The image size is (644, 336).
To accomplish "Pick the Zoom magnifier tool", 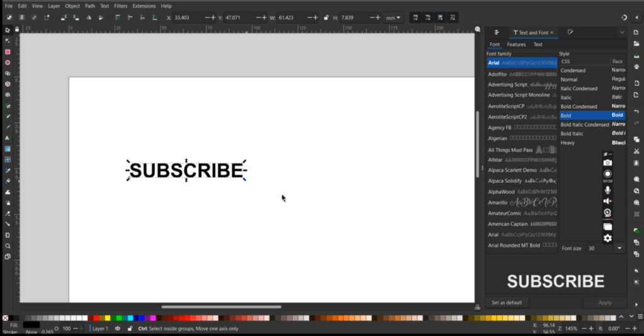I will click(x=8, y=246).
